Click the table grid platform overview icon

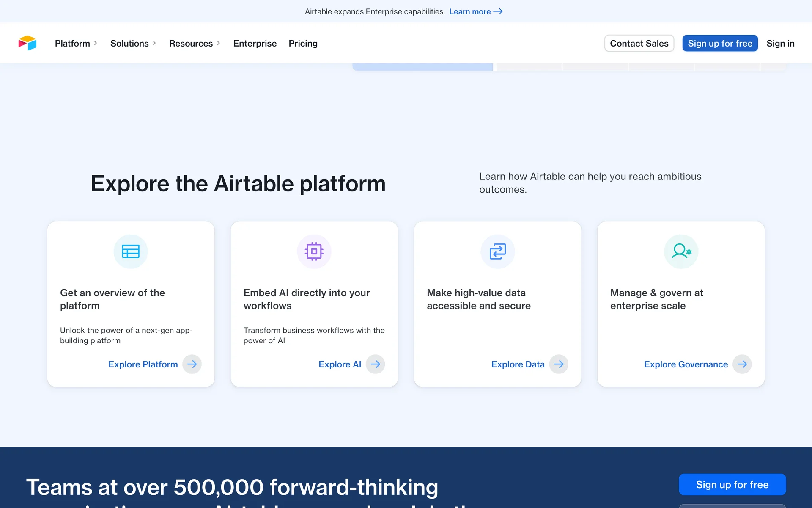click(x=131, y=251)
